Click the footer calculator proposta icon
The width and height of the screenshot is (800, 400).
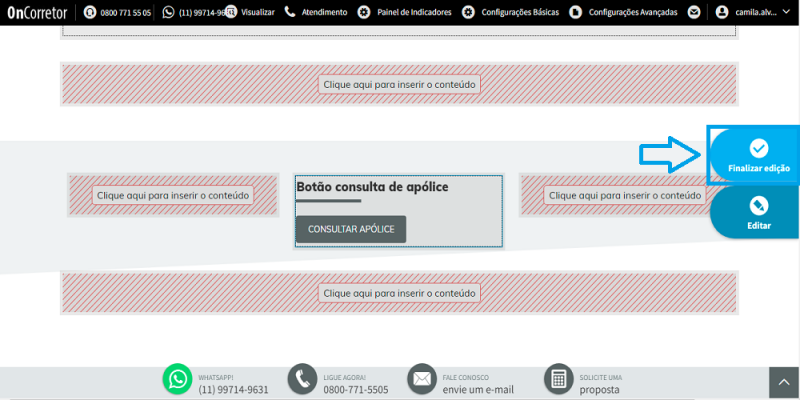559,379
